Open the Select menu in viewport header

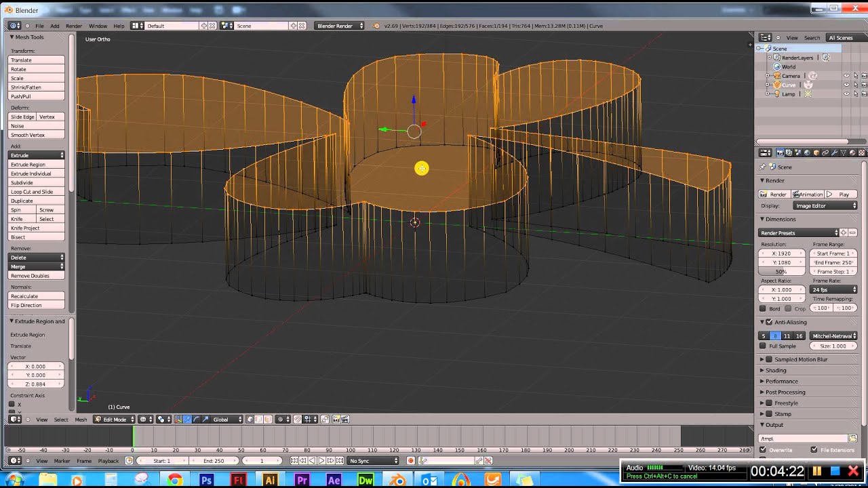[x=61, y=420]
